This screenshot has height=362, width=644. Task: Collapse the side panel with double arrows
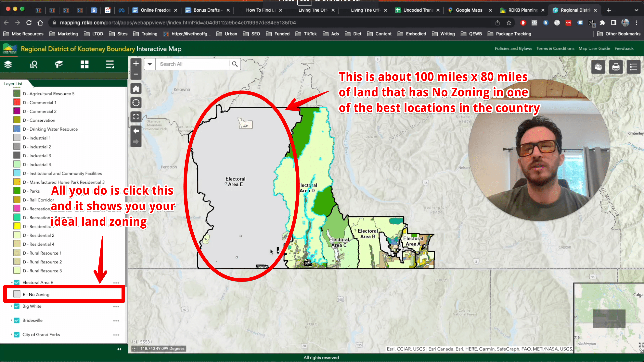[119, 349]
